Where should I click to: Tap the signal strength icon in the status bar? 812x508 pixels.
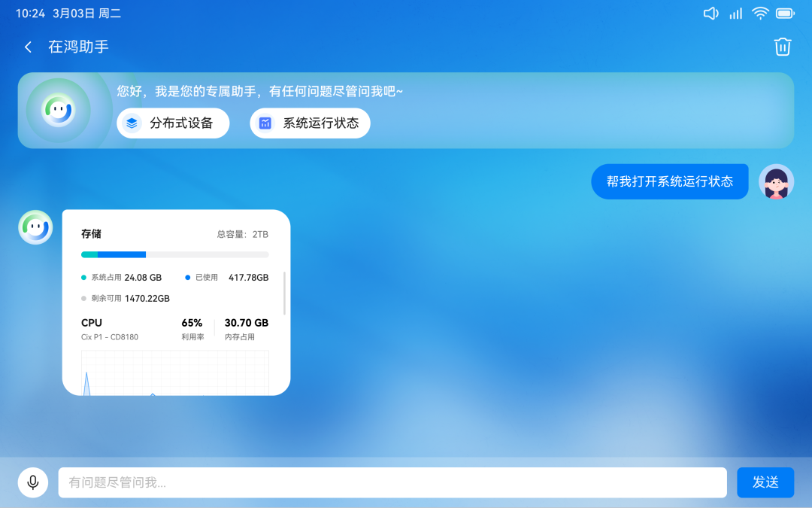735,13
